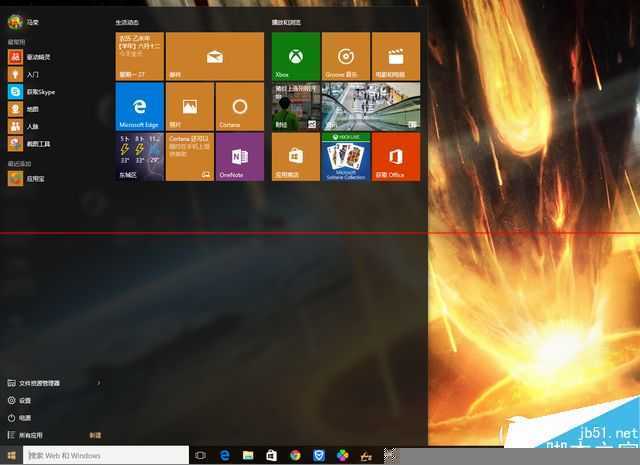640x465 pixels.
Task: Launch the Microsoft Edge tile
Action: coord(140,107)
